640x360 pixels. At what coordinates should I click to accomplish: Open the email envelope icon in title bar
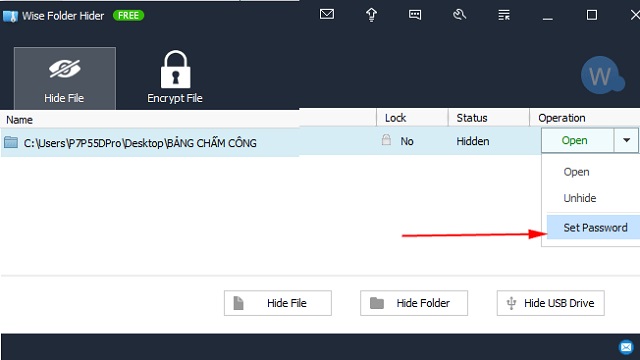[x=327, y=15]
